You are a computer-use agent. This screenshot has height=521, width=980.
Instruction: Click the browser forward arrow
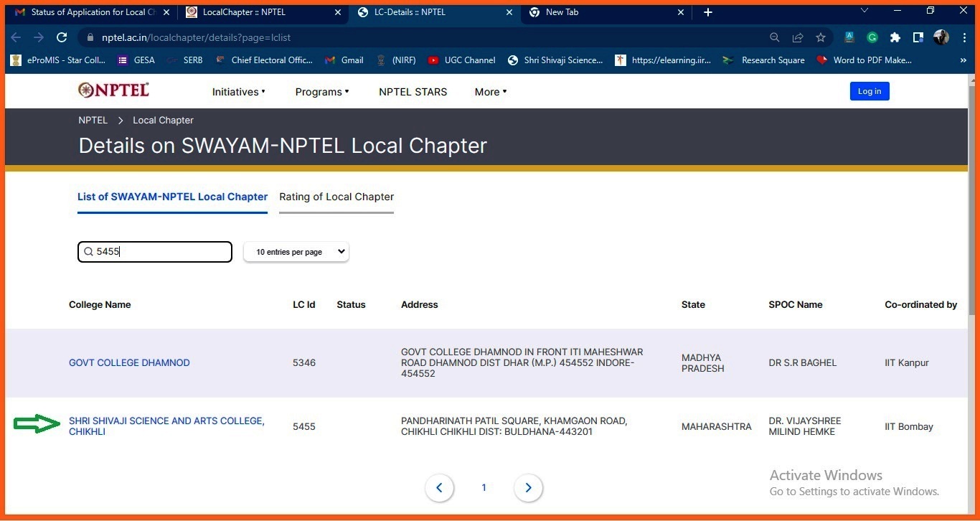39,37
